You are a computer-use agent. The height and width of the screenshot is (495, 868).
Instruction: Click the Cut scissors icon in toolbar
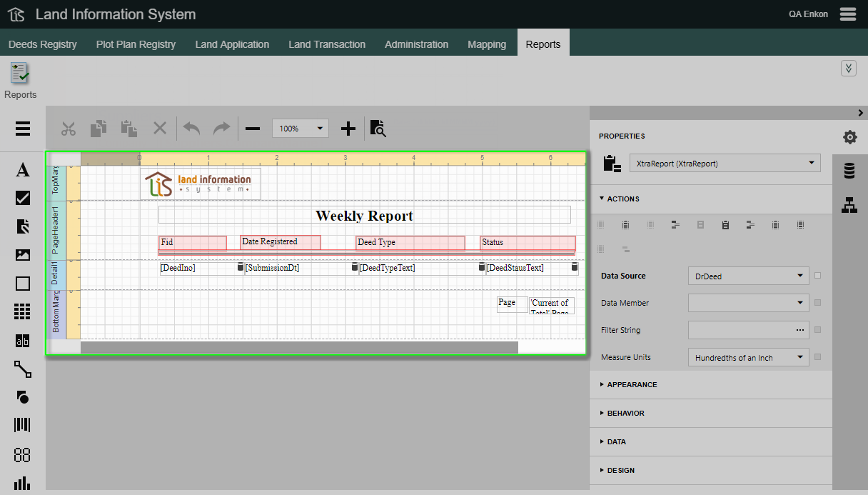pos(69,129)
